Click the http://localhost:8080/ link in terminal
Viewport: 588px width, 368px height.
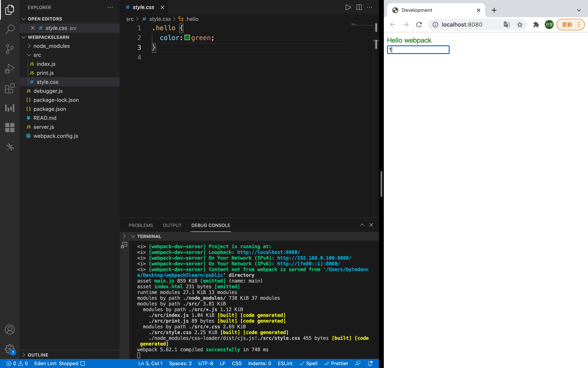(x=268, y=252)
